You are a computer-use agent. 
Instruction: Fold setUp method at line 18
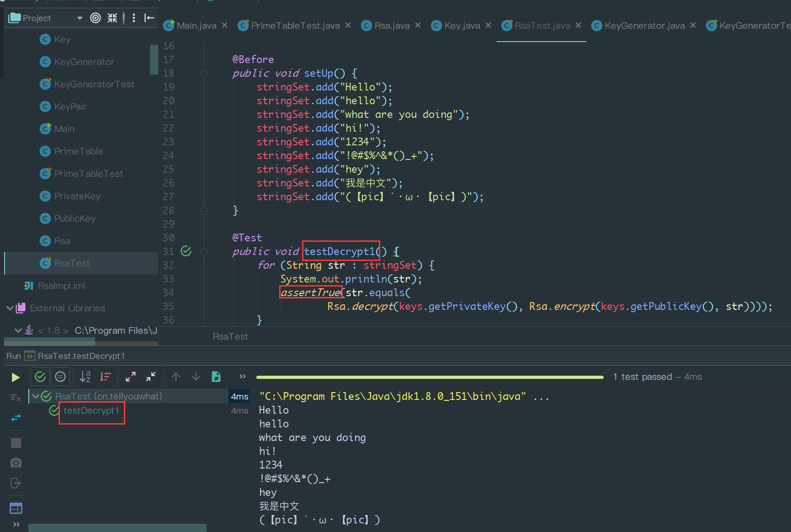pyautogui.click(x=204, y=73)
